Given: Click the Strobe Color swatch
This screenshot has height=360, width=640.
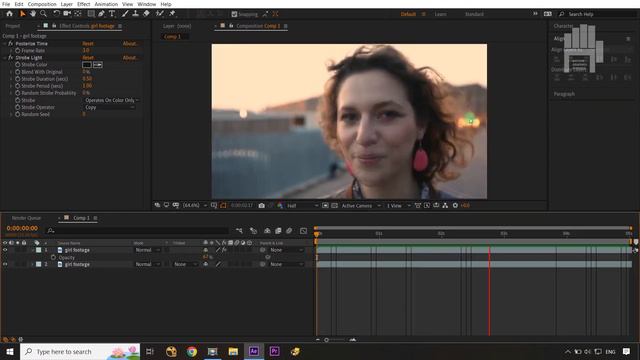Looking at the screenshot, I should tap(87, 65).
